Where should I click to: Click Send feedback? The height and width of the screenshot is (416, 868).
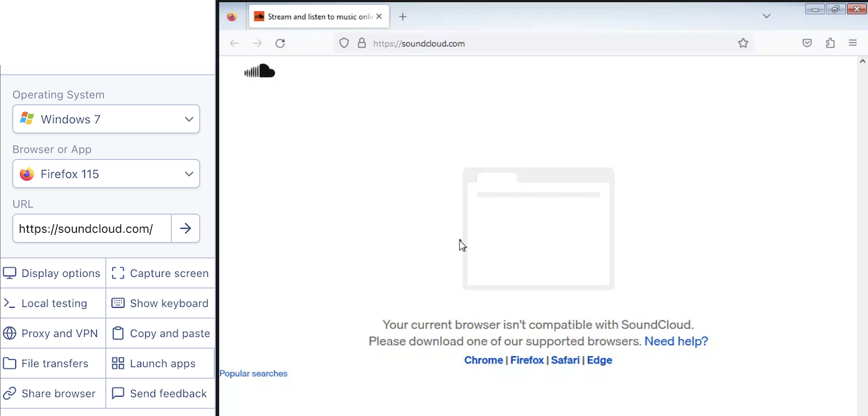point(160,393)
